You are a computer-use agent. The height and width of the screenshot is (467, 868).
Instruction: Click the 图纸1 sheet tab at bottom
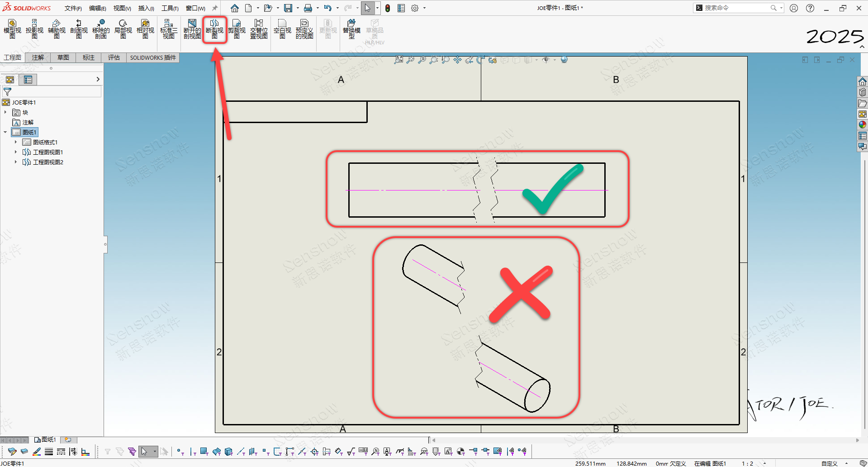pyautogui.click(x=45, y=439)
